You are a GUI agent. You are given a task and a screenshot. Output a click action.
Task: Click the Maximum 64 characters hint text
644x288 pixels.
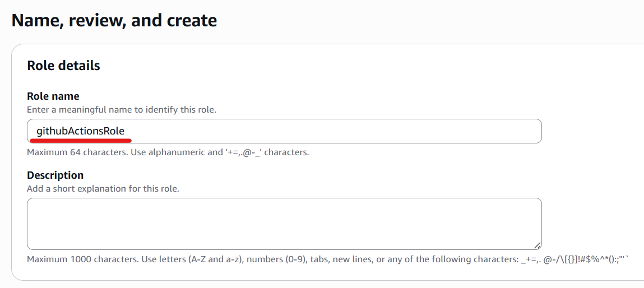coord(168,153)
